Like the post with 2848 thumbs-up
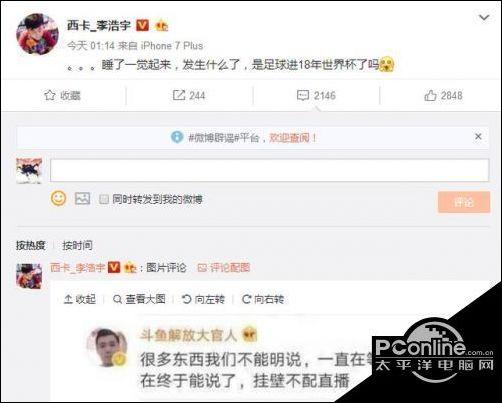Viewport: 502px width, 403px height. (443, 96)
